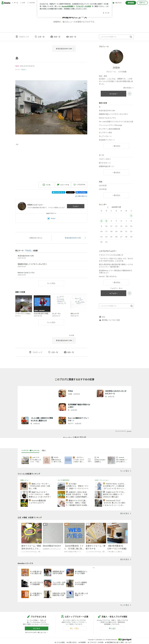
Task: Open the 動画一覧 tab in top navigation
Action: (x=71, y=37)
